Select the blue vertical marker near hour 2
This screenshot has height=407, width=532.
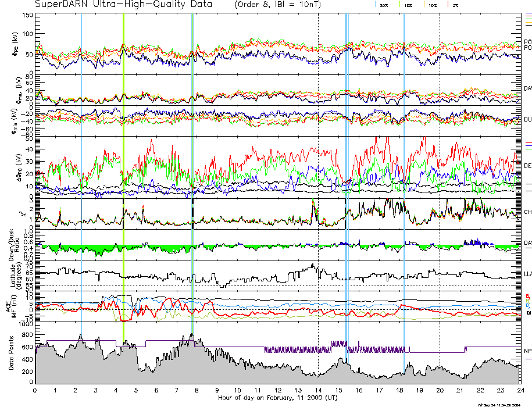pyautogui.click(x=81, y=174)
